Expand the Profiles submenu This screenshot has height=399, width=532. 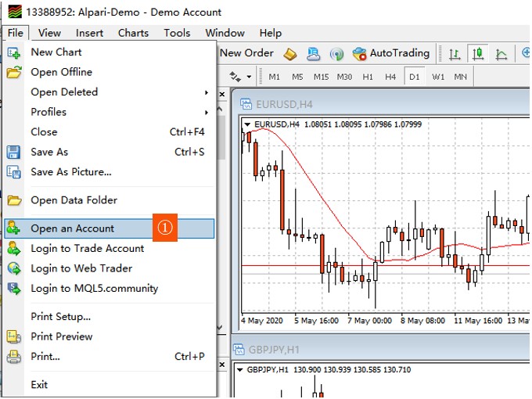point(110,112)
